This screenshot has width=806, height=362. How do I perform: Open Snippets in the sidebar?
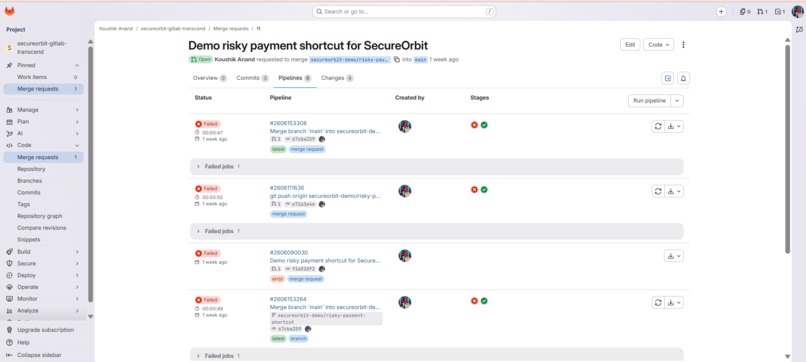click(29, 240)
